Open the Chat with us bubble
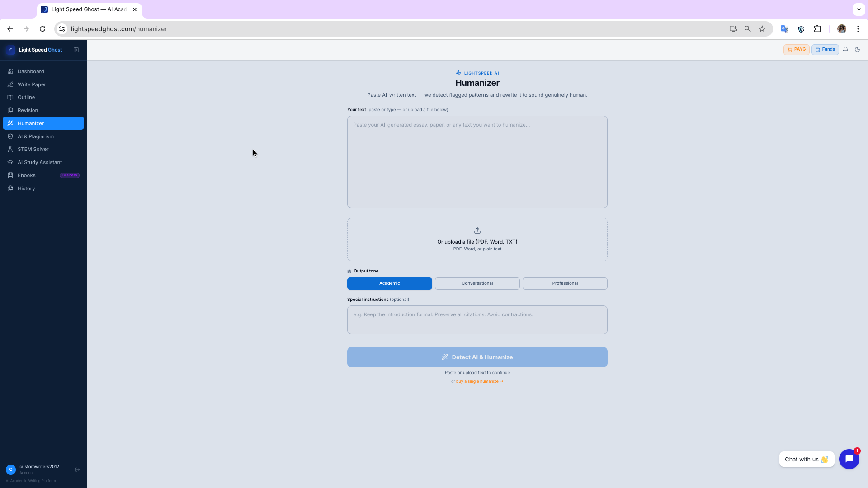 pyautogui.click(x=807, y=459)
